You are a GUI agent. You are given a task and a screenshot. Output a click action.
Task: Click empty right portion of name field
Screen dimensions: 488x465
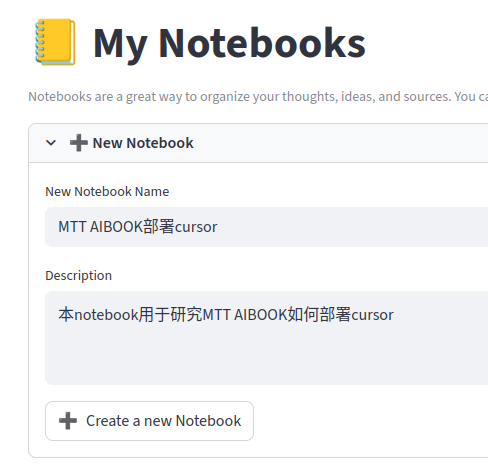[353, 227]
